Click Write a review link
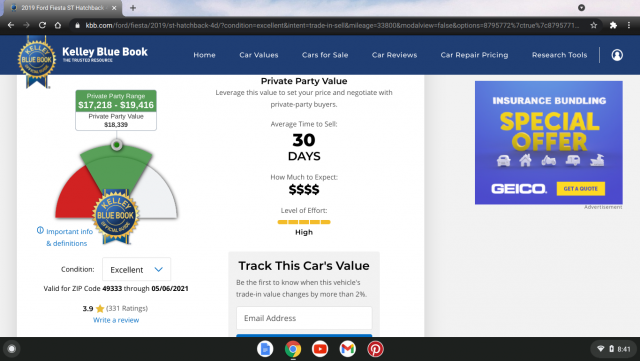This screenshot has height=361, width=640. [116, 320]
